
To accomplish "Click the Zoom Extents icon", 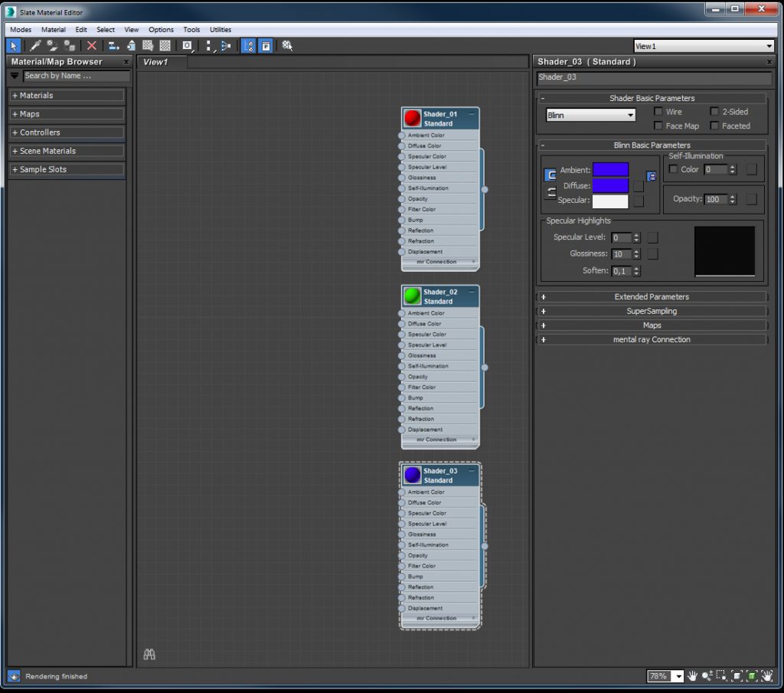I will pos(737,676).
